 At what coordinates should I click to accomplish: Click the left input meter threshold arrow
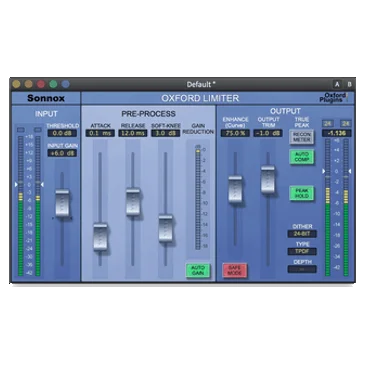click(16, 184)
